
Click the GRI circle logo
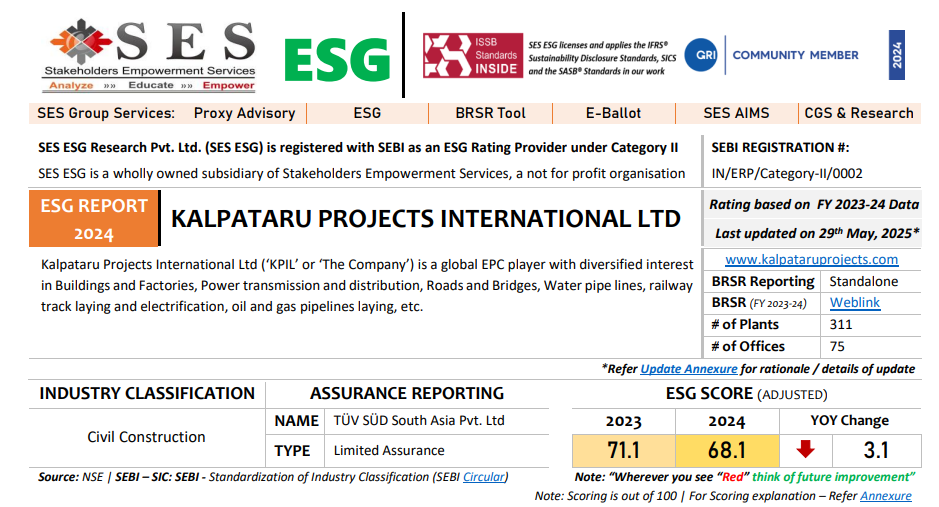[x=701, y=55]
